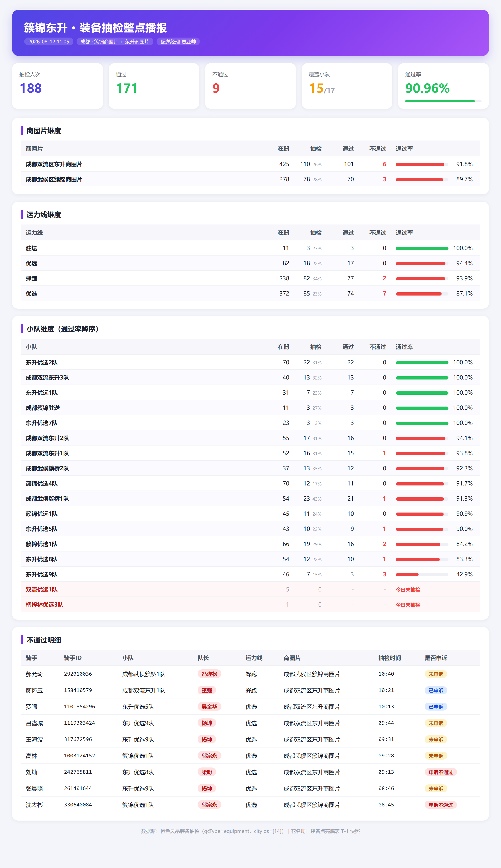Select the 09:28 check time for 高林
The height and width of the screenshot is (868, 501).
(386, 756)
